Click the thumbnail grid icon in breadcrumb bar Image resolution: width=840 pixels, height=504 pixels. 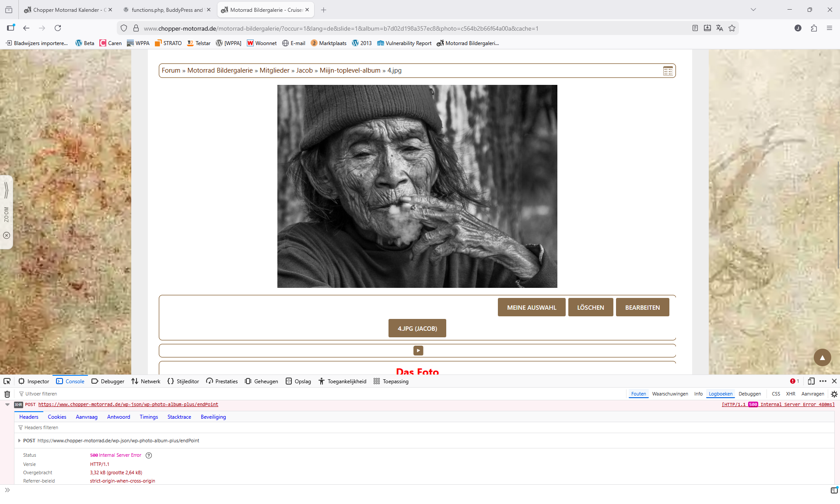click(668, 71)
